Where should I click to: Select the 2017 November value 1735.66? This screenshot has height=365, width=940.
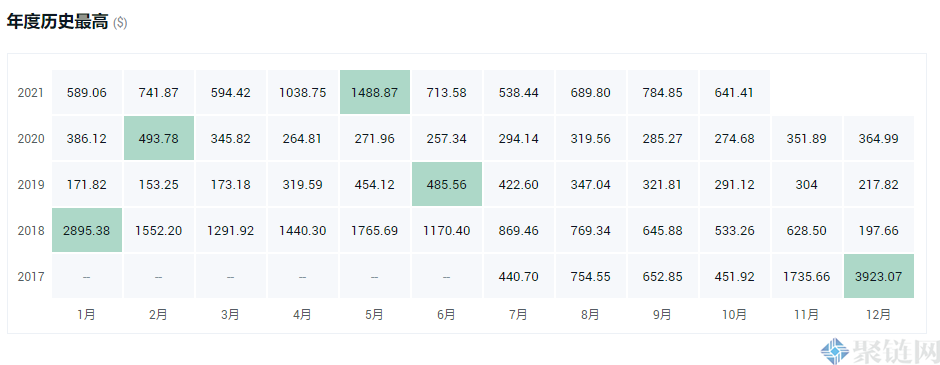(806, 277)
